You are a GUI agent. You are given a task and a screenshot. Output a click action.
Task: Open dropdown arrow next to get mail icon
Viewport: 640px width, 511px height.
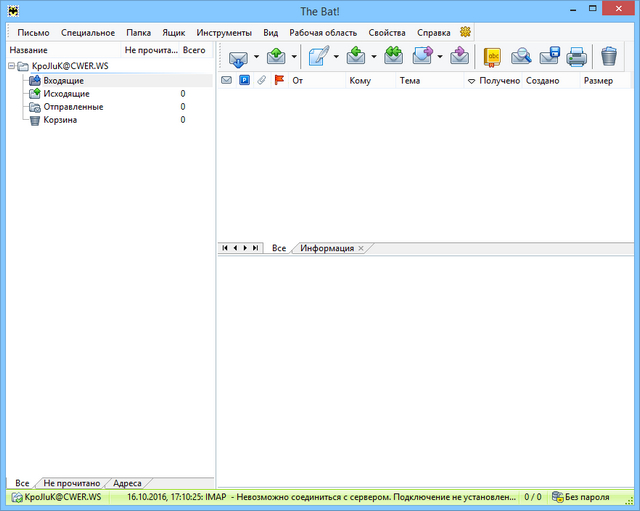click(256, 57)
